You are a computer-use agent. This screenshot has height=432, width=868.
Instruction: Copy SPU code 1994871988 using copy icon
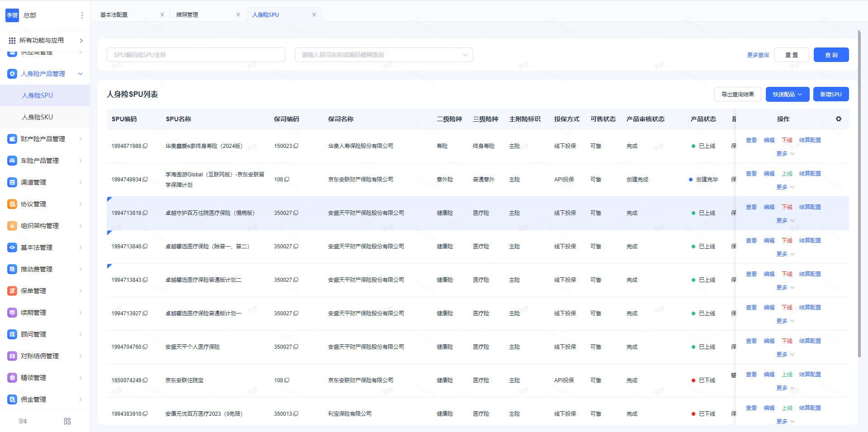coord(145,146)
